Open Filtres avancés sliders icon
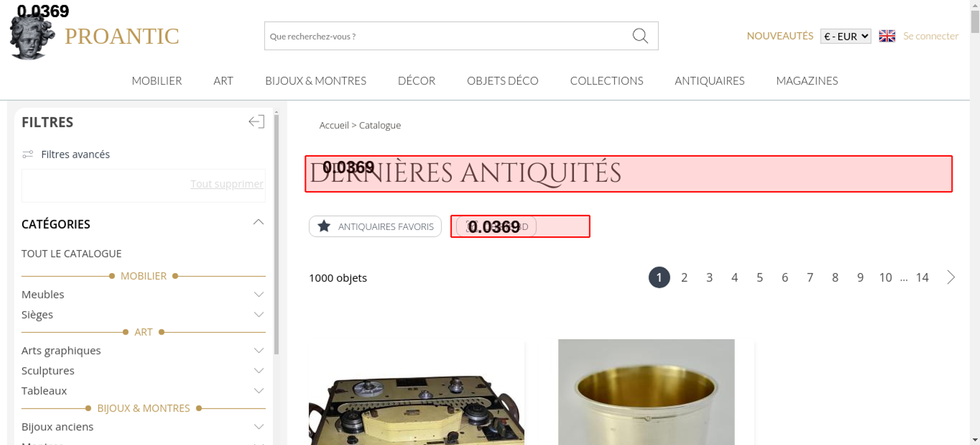The height and width of the screenshot is (445, 980). [x=28, y=154]
